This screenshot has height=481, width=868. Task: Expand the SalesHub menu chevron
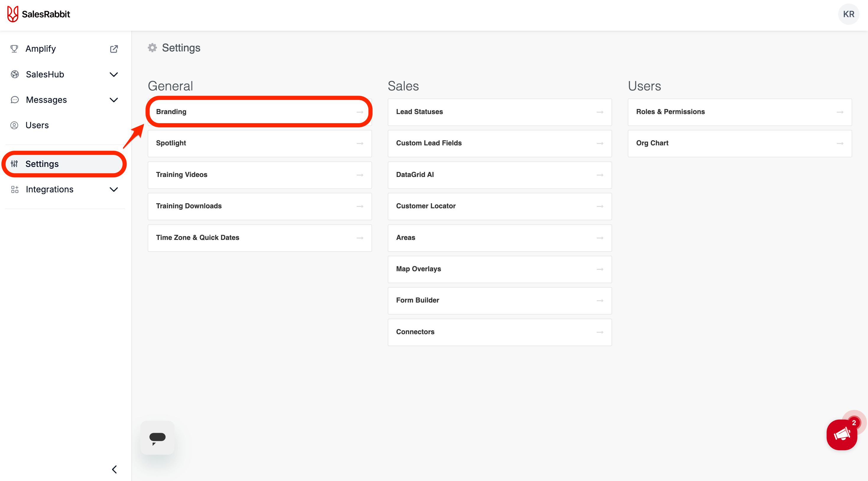tap(114, 74)
